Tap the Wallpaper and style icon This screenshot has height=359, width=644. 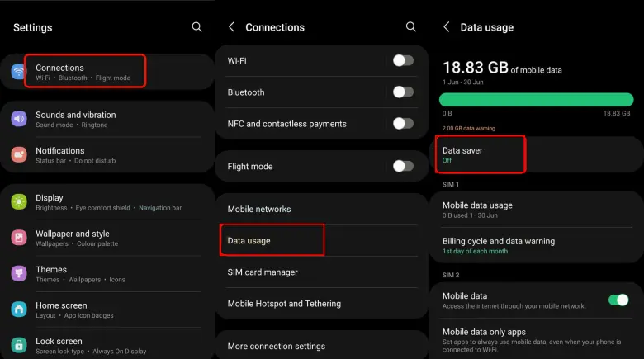pos(19,238)
